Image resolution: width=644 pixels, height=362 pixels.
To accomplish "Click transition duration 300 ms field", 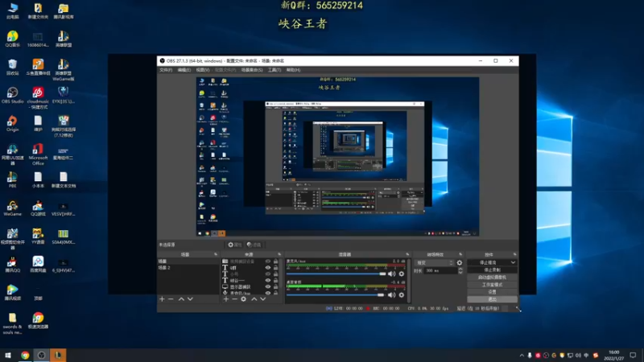I will (440, 270).
